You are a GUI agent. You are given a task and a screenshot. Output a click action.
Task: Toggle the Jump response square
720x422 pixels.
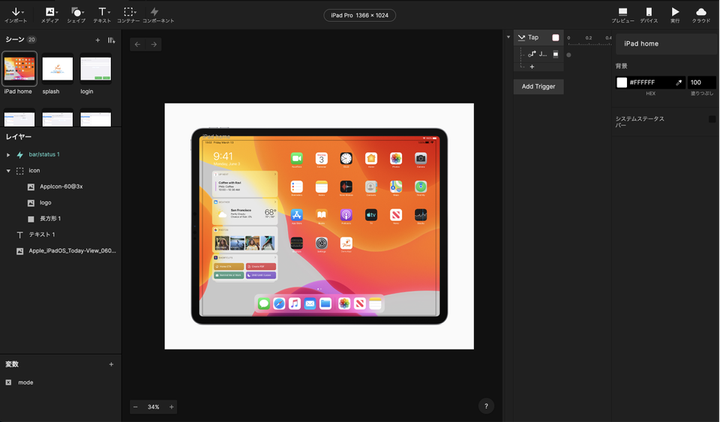coord(556,54)
